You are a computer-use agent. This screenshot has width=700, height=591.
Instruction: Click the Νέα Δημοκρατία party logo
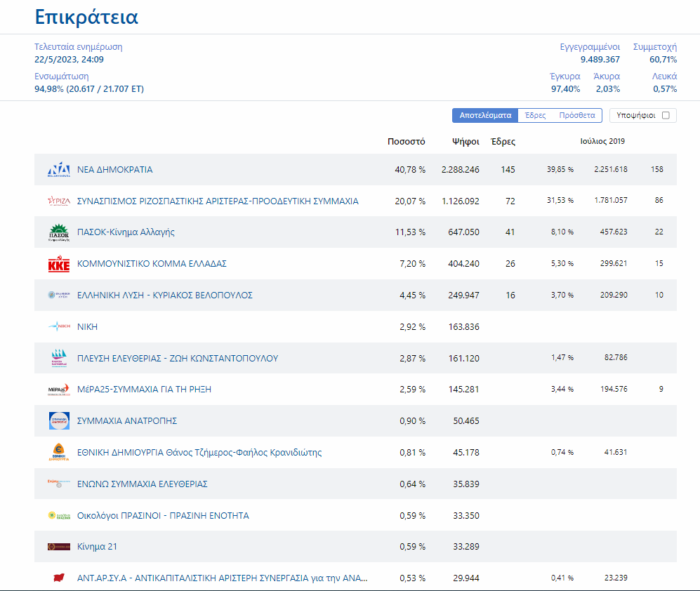[x=59, y=170]
